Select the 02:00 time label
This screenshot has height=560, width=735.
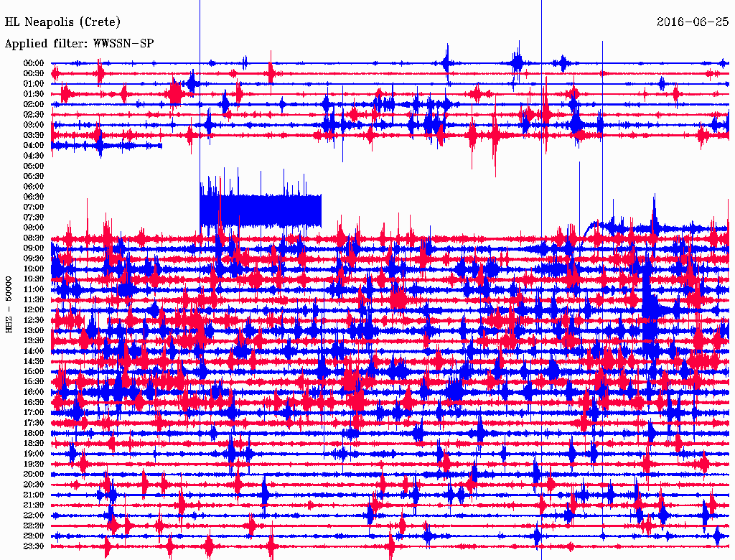[x=34, y=105]
